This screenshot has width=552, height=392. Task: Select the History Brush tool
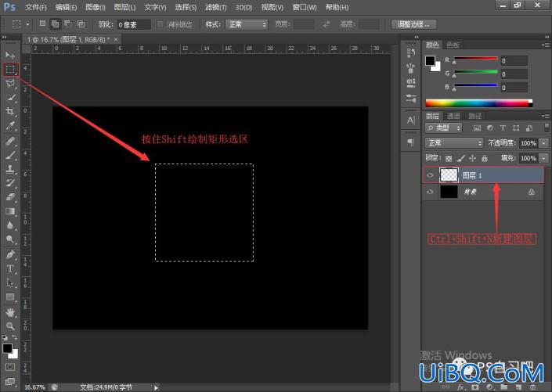coord(10,183)
